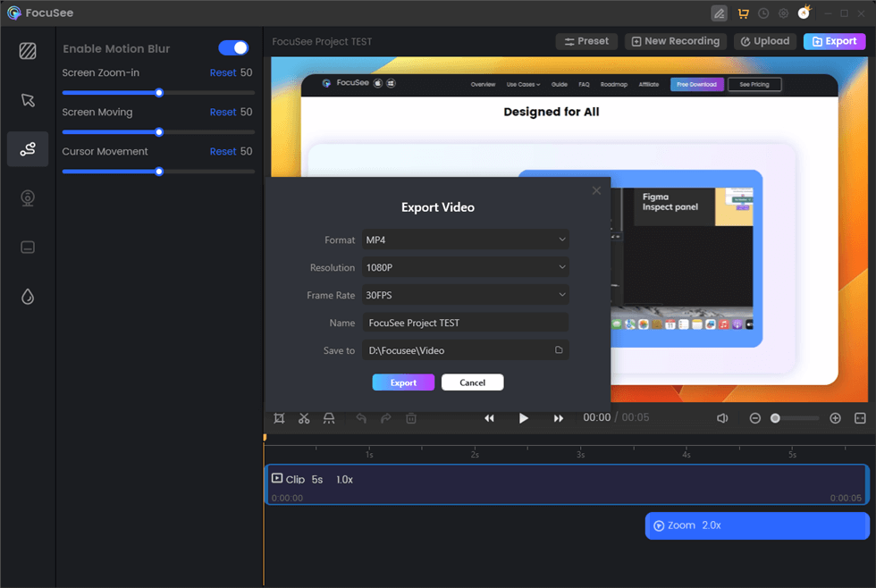
Task: Click the 00:00 current time display
Action: [x=597, y=417]
